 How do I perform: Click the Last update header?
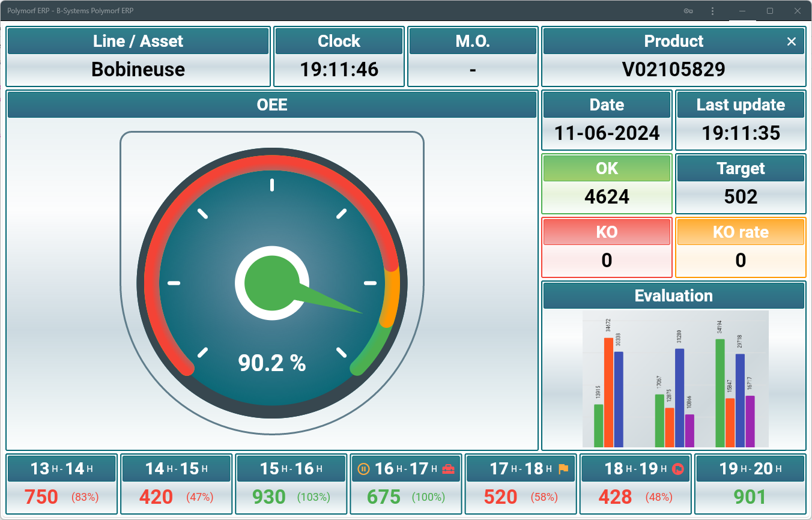[x=741, y=104]
